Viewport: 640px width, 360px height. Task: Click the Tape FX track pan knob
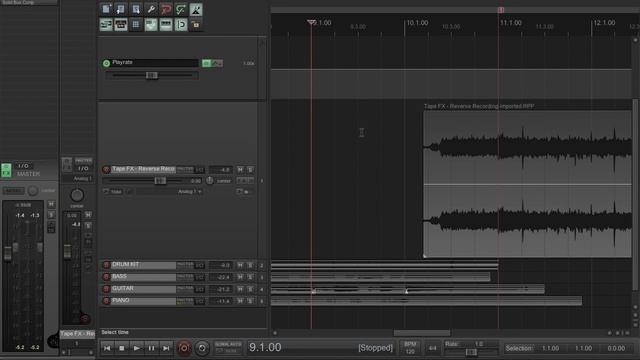coord(210,180)
